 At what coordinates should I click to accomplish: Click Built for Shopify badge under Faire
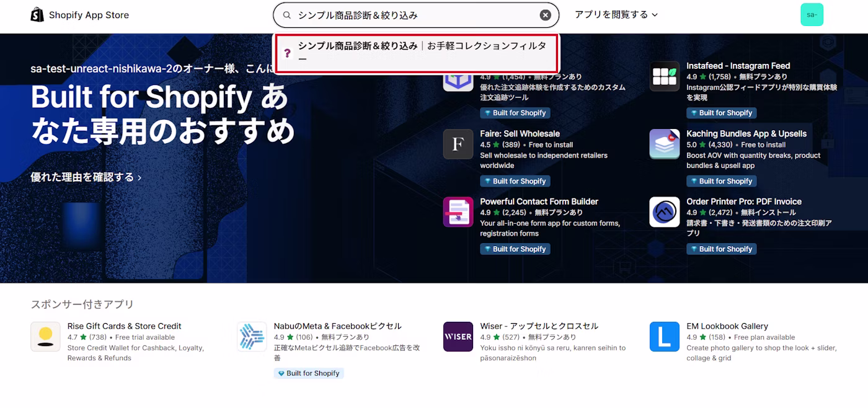click(x=515, y=181)
